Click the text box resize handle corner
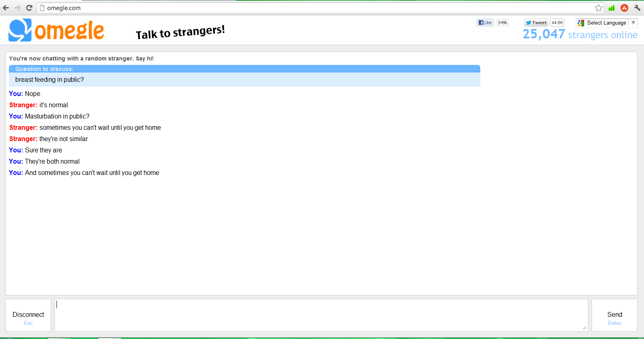The width and height of the screenshot is (644, 339). coord(584,328)
